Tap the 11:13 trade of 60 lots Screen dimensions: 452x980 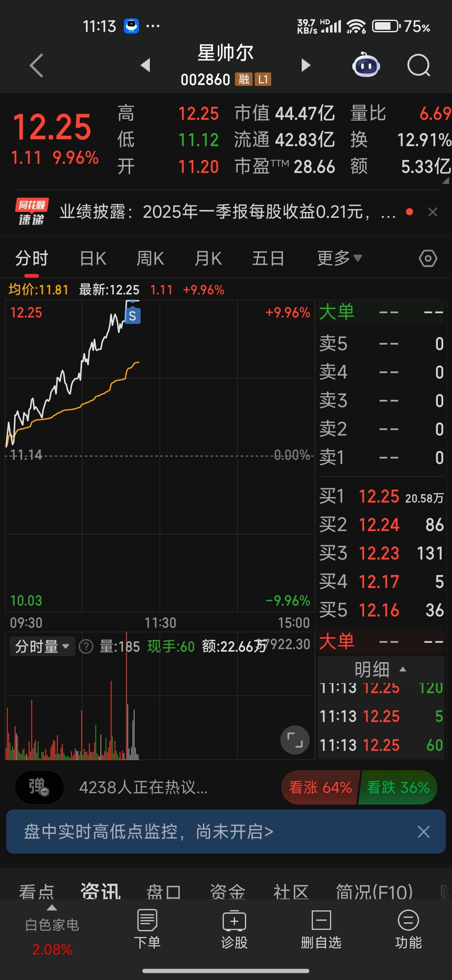pos(381,745)
